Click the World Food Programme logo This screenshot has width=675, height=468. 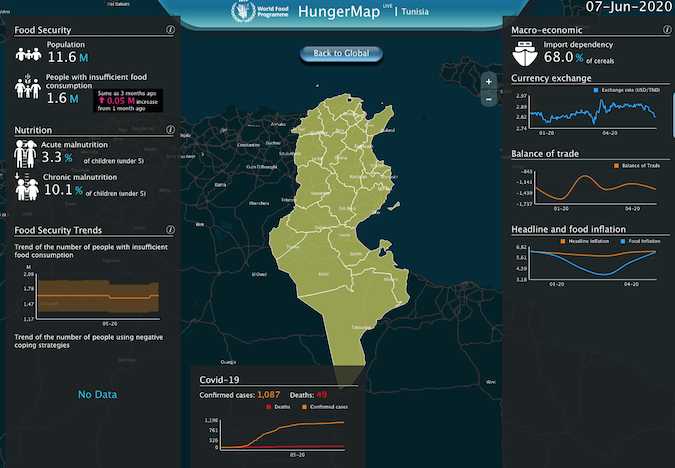tap(260, 12)
